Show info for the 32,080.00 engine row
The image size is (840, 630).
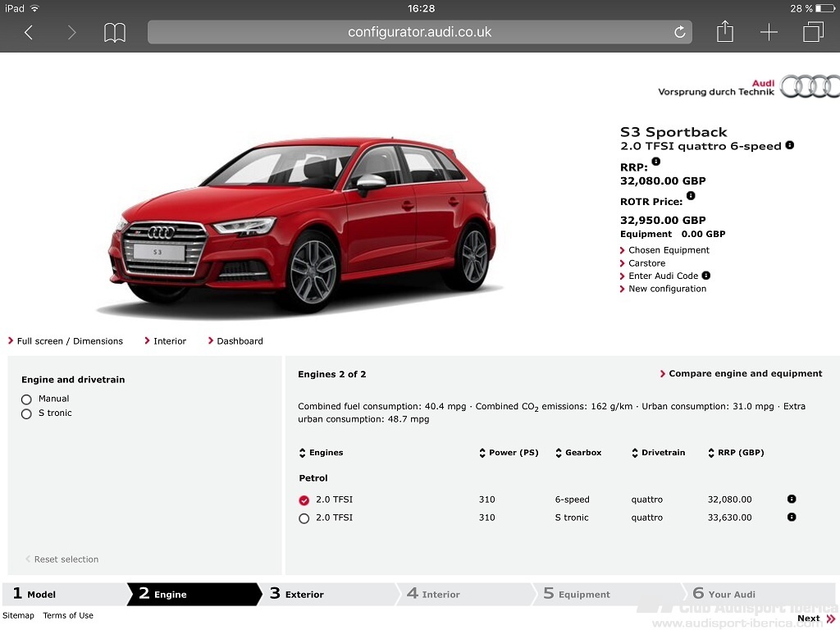coord(792,499)
